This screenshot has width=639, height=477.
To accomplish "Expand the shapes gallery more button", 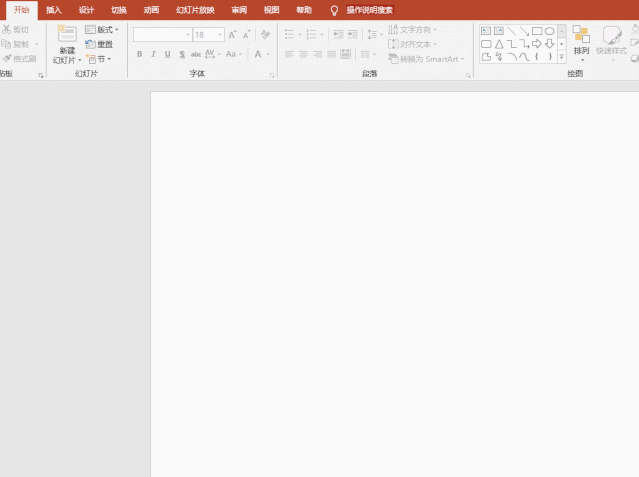I will pyautogui.click(x=562, y=57).
